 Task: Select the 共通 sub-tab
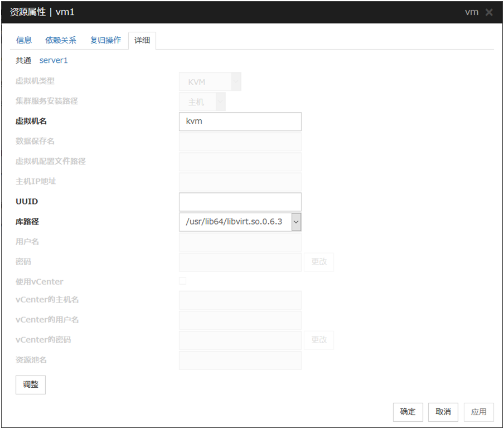pyautogui.click(x=23, y=60)
